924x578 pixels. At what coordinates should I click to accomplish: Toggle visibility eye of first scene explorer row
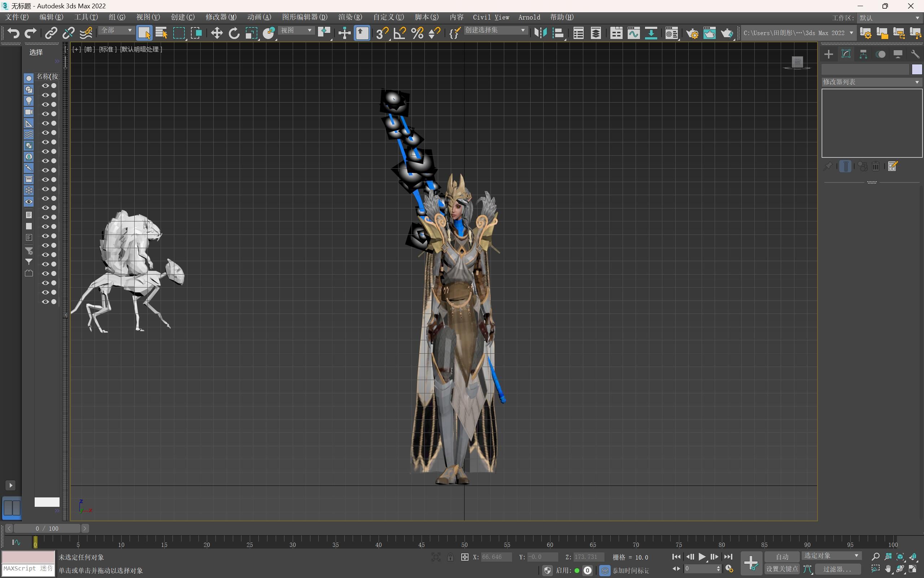[x=45, y=86]
